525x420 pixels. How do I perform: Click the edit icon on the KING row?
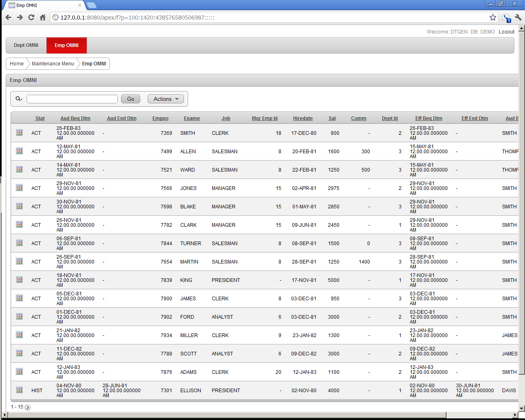tap(19, 279)
